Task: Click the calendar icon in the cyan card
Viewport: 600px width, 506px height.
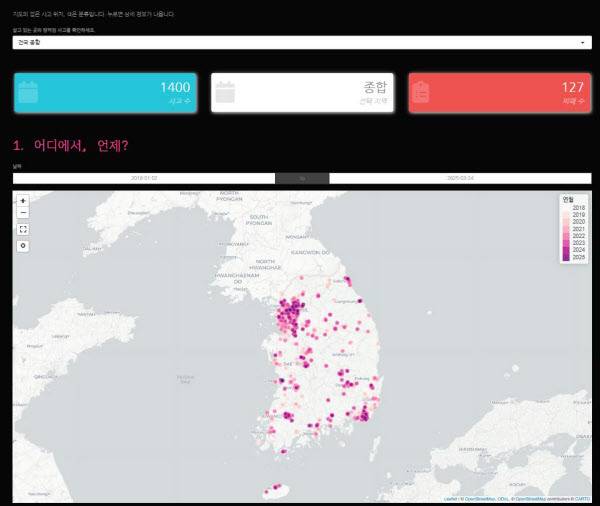Action: click(28, 92)
